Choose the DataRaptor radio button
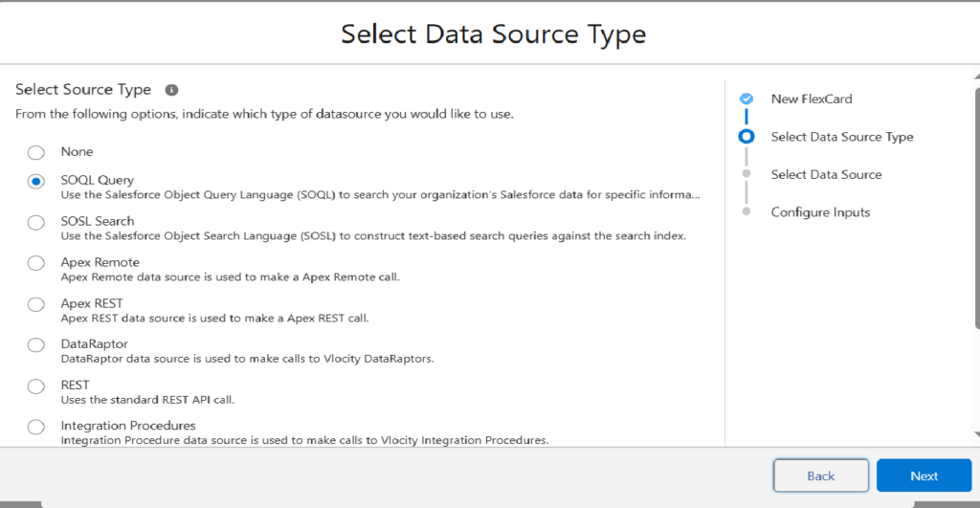Viewport: 980px width, 508px height. [x=36, y=345]
